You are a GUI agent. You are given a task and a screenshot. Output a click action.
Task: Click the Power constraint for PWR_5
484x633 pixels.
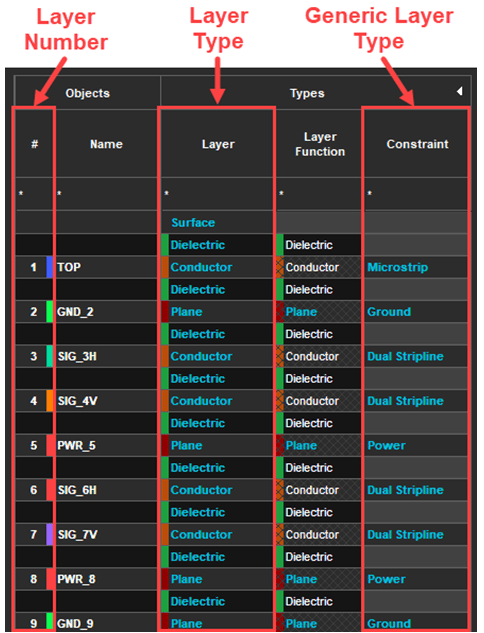pos(416,445)
